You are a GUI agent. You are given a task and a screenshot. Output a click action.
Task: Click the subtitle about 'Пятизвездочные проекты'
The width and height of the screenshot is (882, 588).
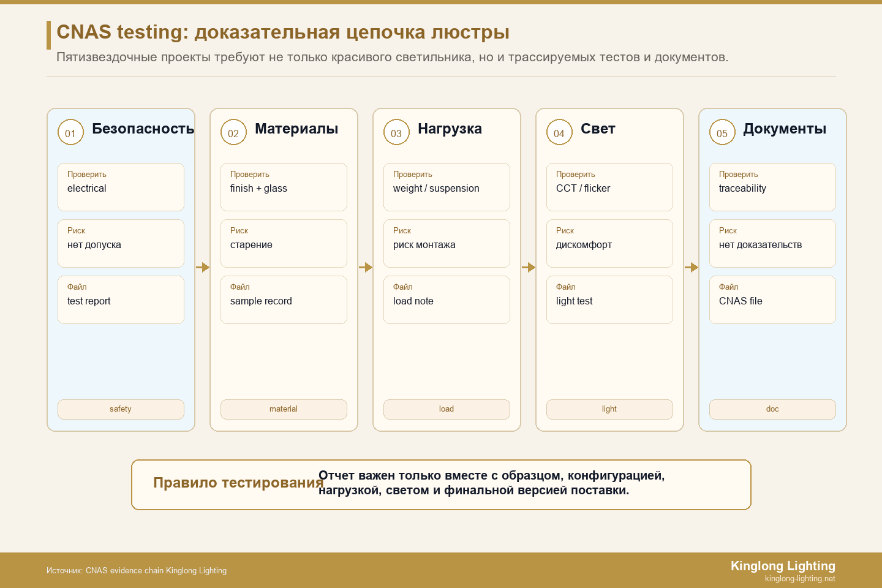[x=392, y=57]
